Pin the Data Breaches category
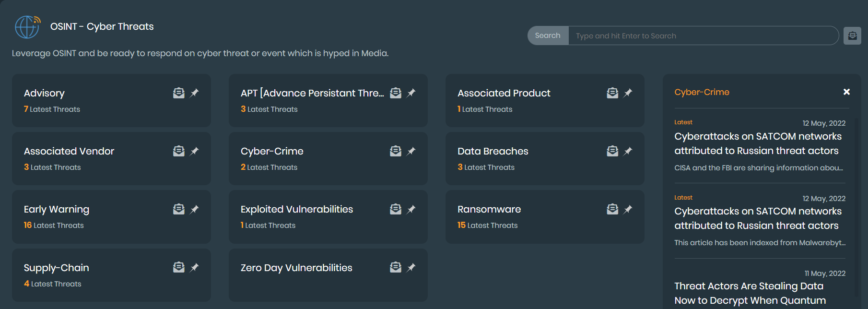Screen dimensions: 868x309 (x=628, y=151)
